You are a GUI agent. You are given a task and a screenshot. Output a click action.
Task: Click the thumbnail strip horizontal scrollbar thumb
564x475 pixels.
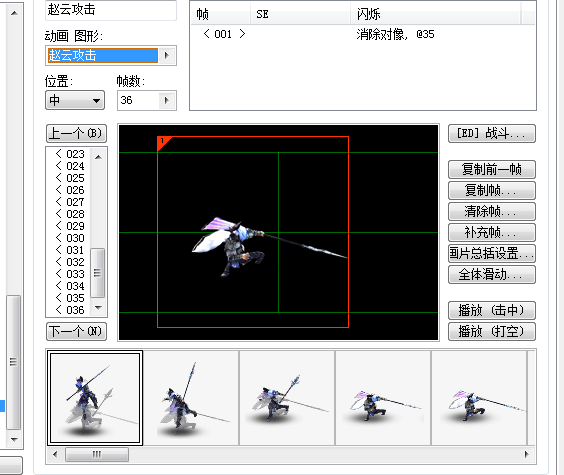pos(97,455)
